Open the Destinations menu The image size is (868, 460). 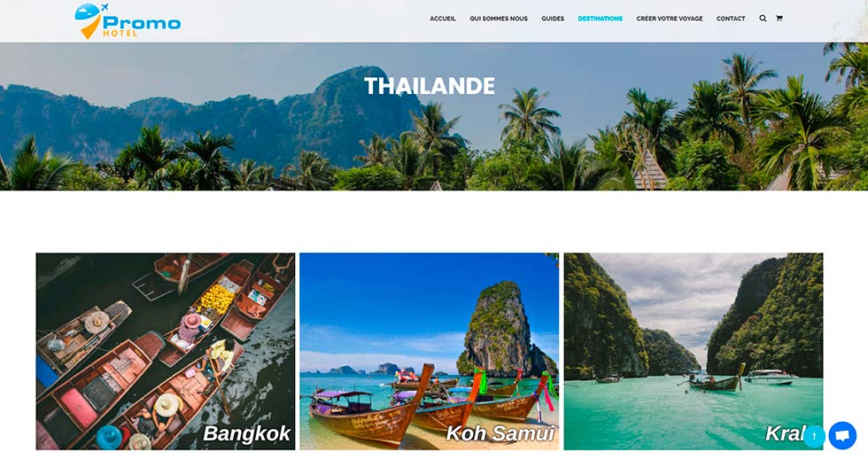(x=601, y=19)
